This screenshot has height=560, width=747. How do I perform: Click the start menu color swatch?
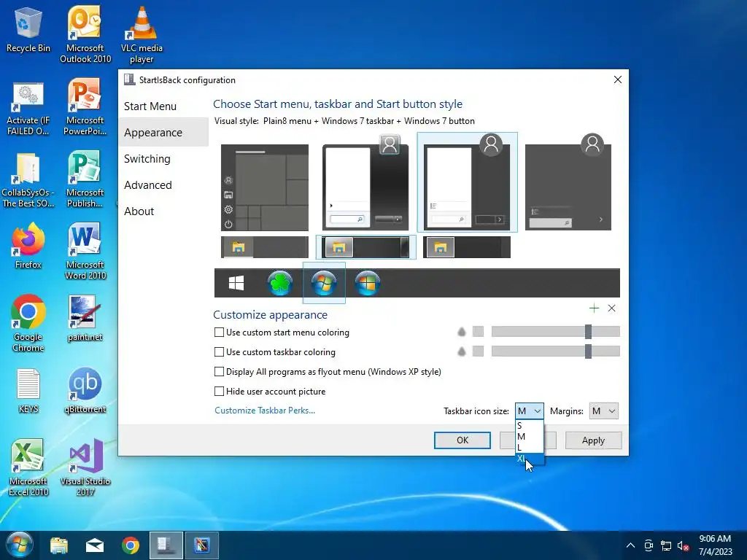[478, 332]
